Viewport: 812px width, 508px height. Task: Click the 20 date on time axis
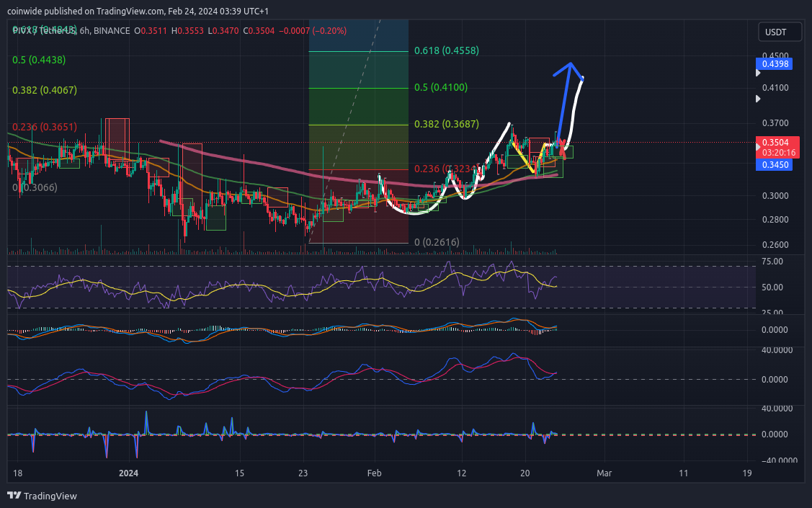(525, 473)
